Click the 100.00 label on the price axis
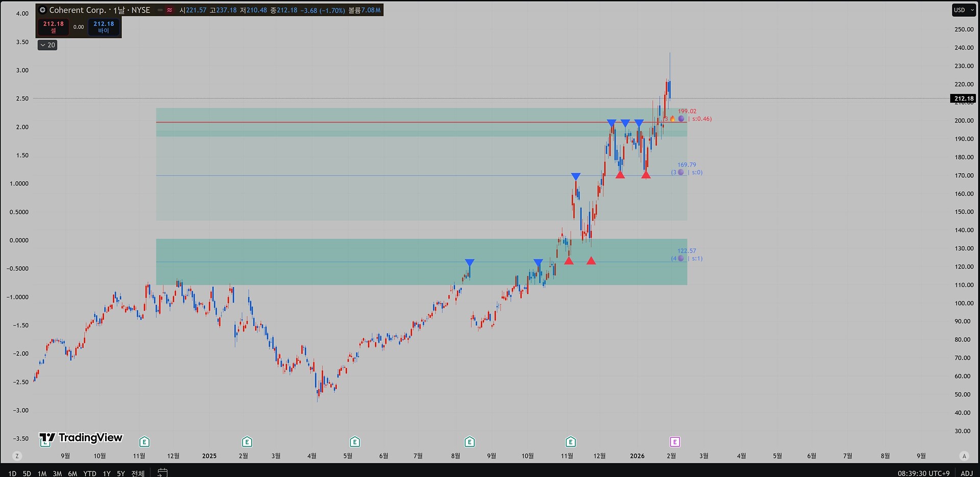 [x=964, y=303]
